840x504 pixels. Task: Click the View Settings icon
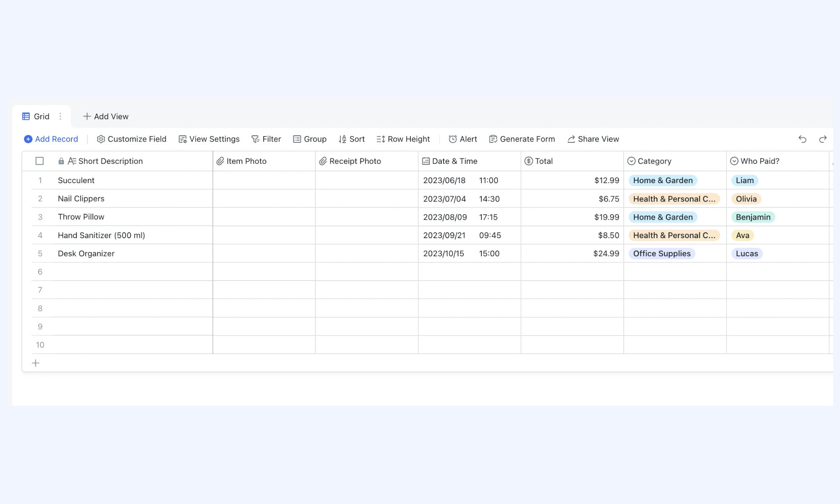pyautogui.click(x=182, y=139)
